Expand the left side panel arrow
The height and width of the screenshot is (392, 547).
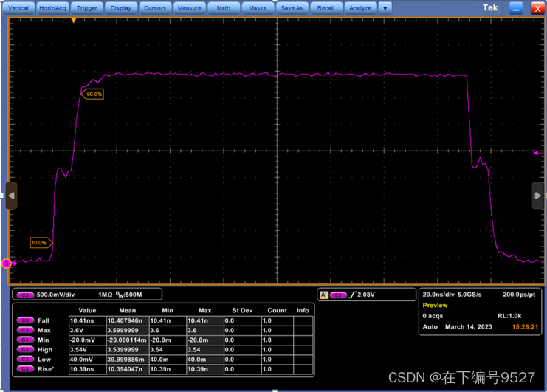[x=12, y=196]
